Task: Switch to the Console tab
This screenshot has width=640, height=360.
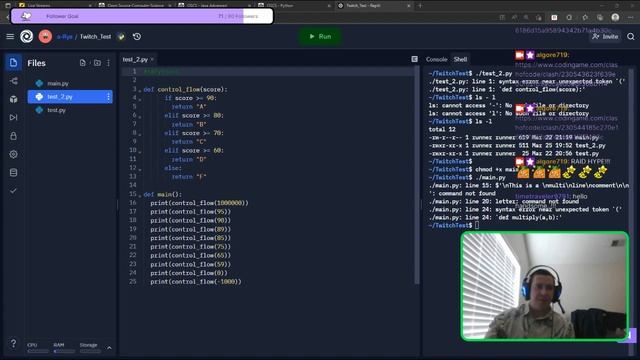Action: click(436, 59)
